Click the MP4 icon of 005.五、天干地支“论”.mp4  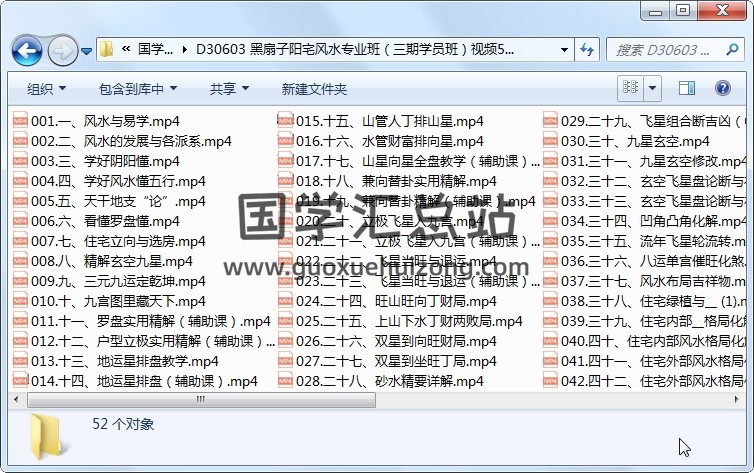coord(20,201)
